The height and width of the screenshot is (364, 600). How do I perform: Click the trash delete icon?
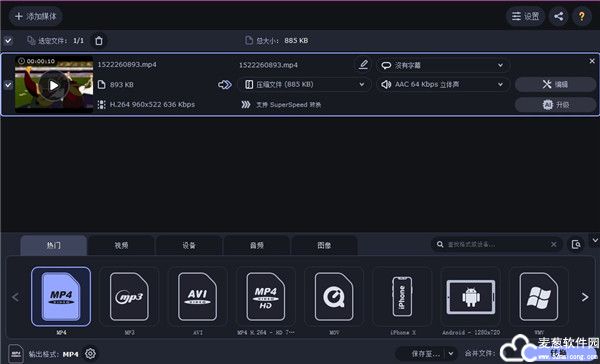point(99,41)
